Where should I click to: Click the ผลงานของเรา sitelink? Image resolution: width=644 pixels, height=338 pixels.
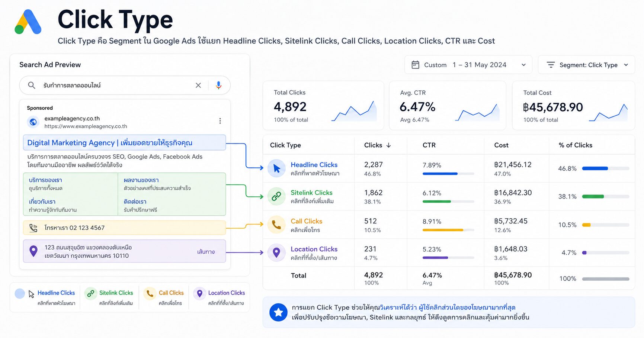click(141, 180)
